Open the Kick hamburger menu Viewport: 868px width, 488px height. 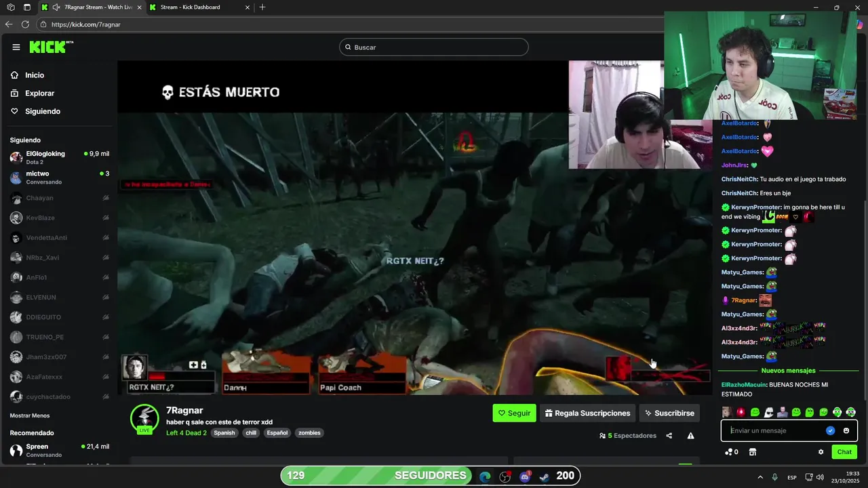(x=16, y=47)
